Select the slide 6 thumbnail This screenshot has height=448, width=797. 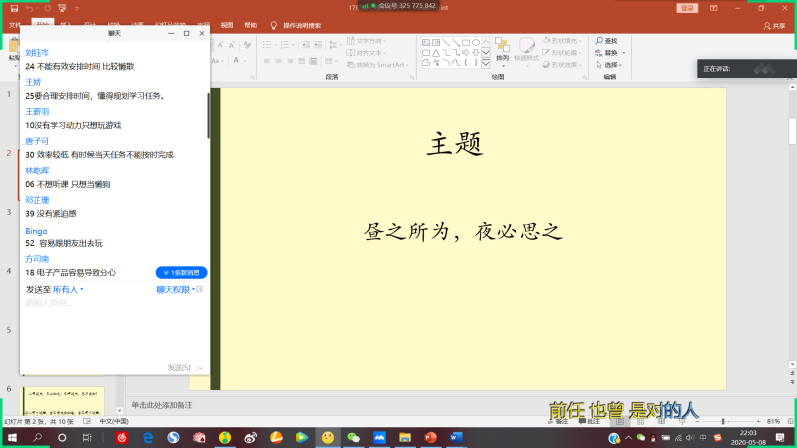pyautogui.click(x=64, y=399)
